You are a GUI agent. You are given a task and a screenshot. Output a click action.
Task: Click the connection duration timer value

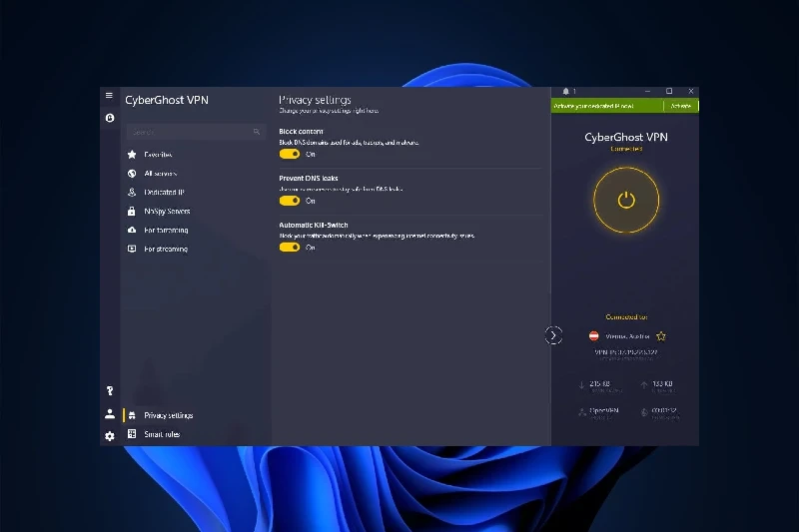(x=664, y=410)
